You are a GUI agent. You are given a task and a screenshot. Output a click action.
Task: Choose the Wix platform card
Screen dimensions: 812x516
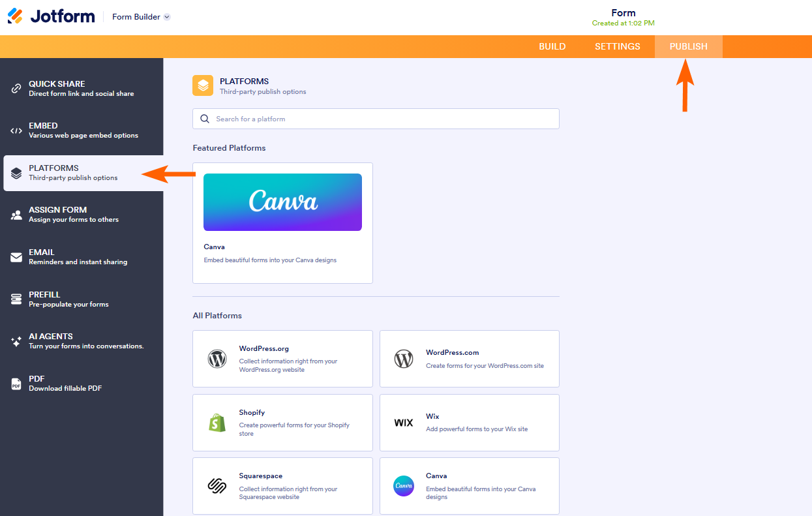coord(469,422)
